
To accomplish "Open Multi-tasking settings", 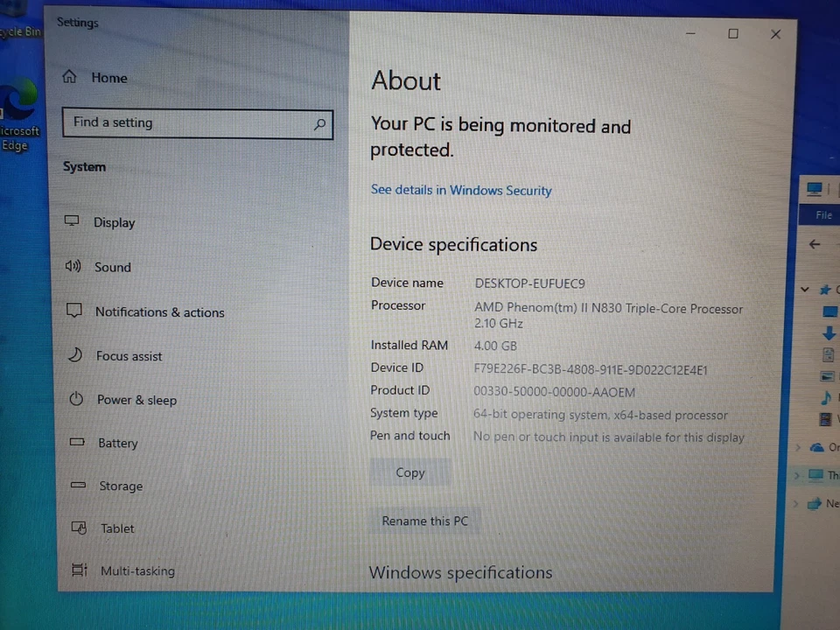I will (x=137, y=570).
